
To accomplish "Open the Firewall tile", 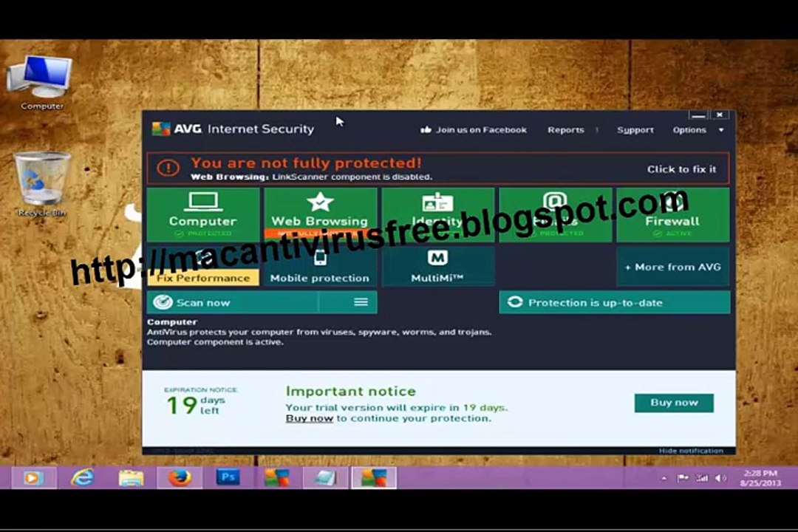I will pyautogui.click(x=673, y=214).
